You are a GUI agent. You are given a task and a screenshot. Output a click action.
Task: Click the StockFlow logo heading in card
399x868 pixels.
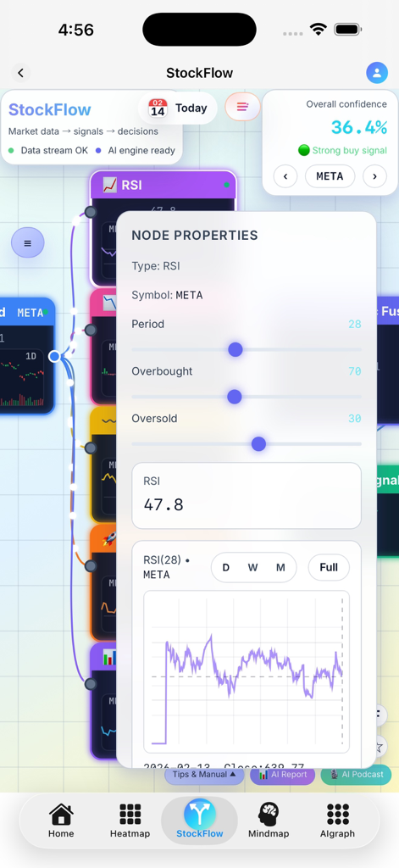point(50,109)
